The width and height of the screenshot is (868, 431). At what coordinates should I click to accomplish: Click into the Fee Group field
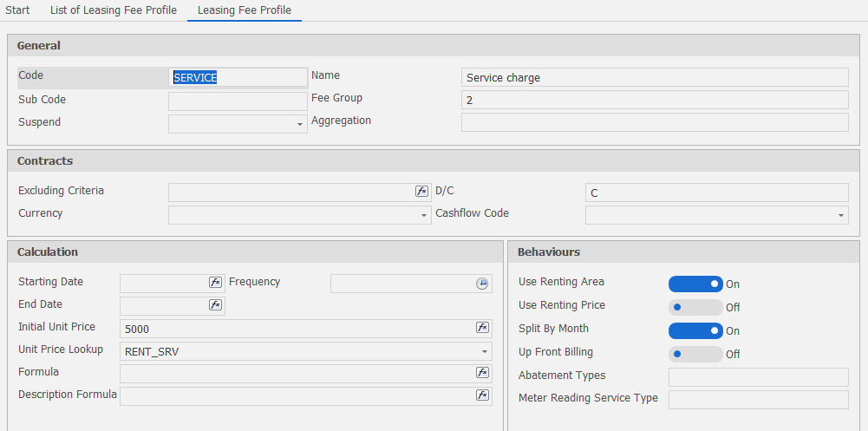(655, 101)
